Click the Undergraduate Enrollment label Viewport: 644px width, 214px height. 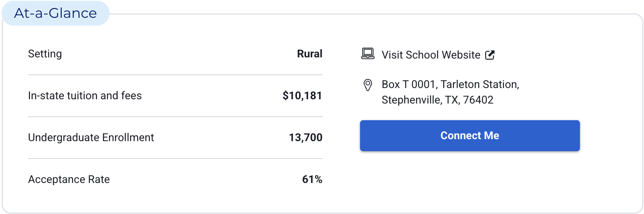pos(91,138)
